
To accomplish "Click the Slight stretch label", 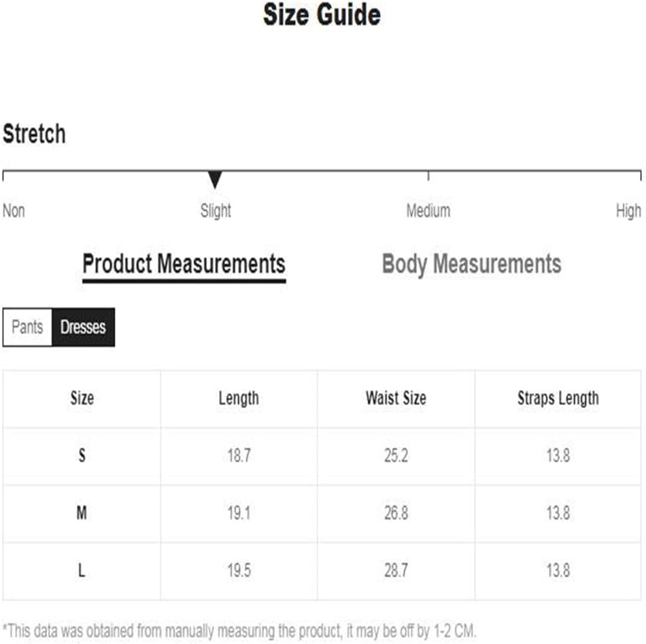I will [216, 211].
